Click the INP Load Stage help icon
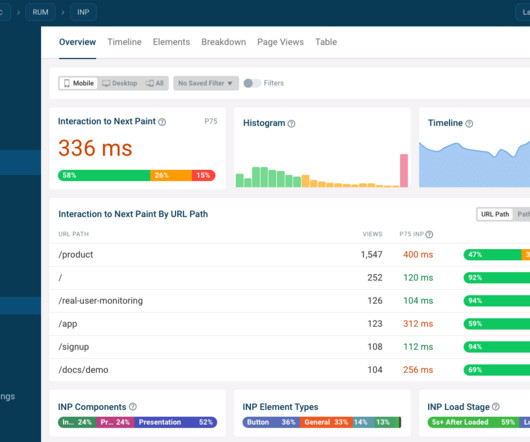530x442 pixels. (496, 407)
